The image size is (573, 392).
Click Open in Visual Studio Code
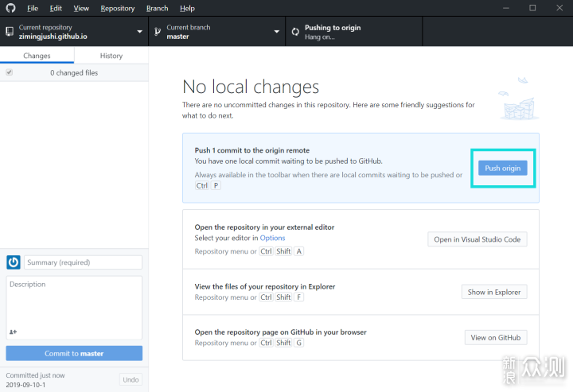pos(477,239)
